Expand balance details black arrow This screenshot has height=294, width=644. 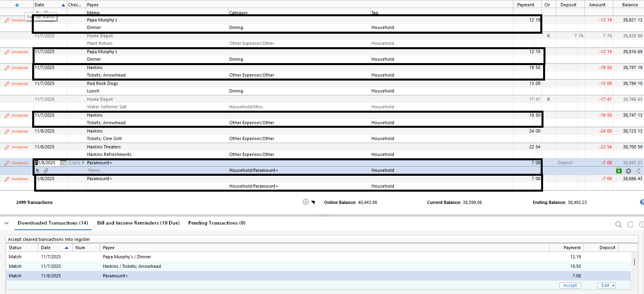pyautogui.click(x=313, y=202)
